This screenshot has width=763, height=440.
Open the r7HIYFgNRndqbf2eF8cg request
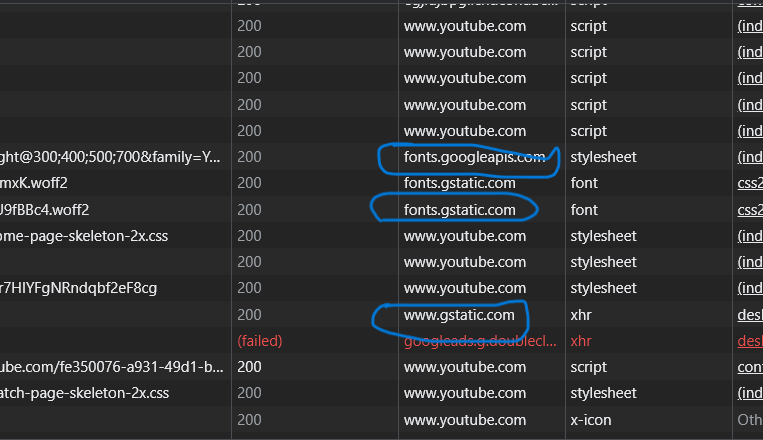pos(78,288)
